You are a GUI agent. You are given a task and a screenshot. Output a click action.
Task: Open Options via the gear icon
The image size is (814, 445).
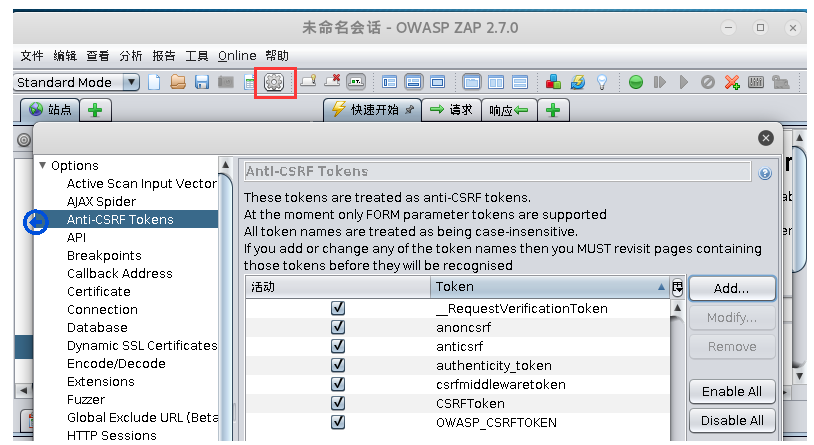tap(274, 82)
